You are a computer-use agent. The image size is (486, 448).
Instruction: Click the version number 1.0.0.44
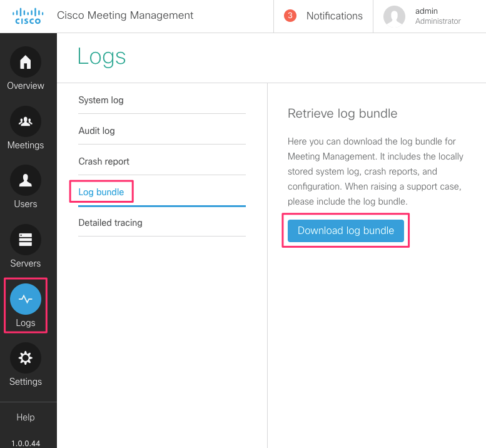26,444
